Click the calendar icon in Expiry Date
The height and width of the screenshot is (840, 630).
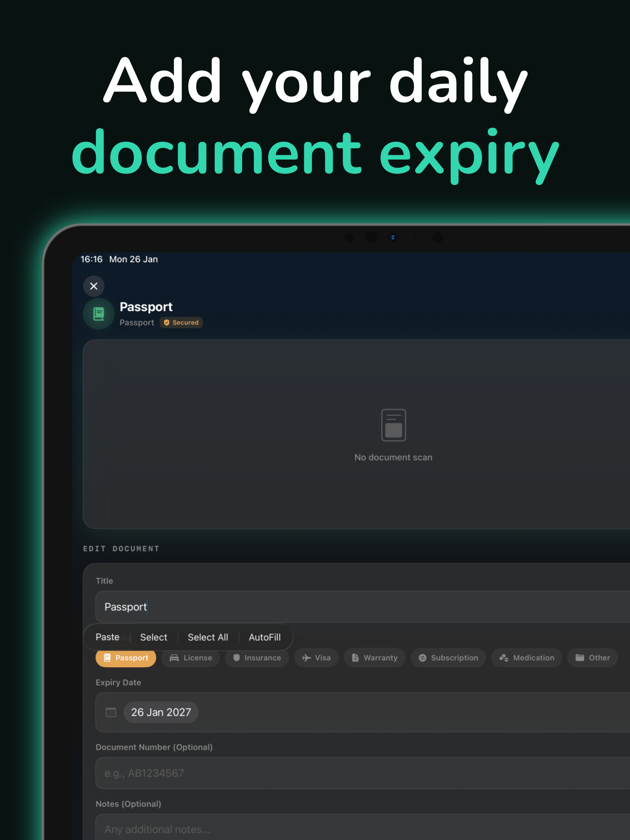(110, 712)
